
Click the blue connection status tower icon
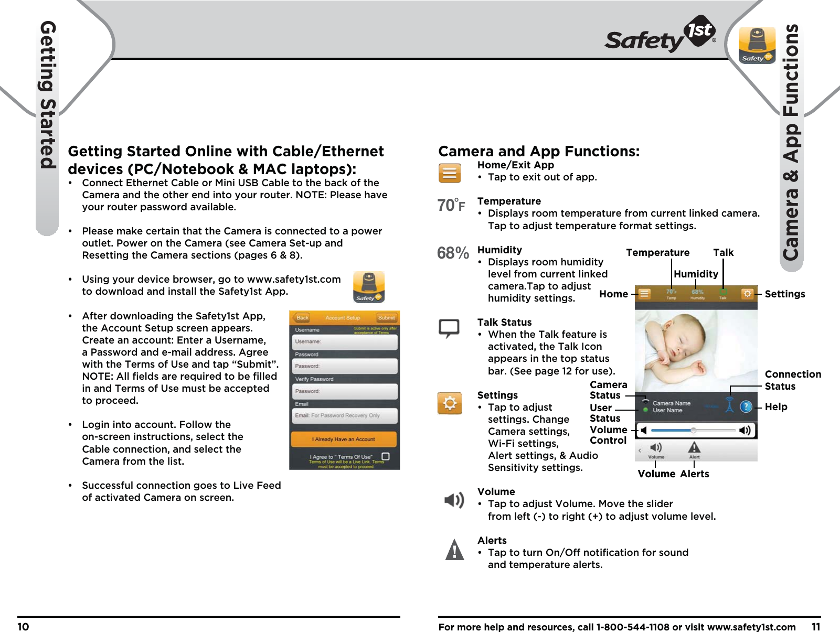tap(729, 405)
